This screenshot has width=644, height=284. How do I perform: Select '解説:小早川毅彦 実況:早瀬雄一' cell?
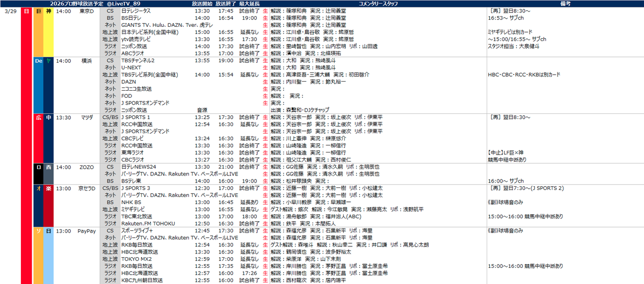[x=310, y=203]
